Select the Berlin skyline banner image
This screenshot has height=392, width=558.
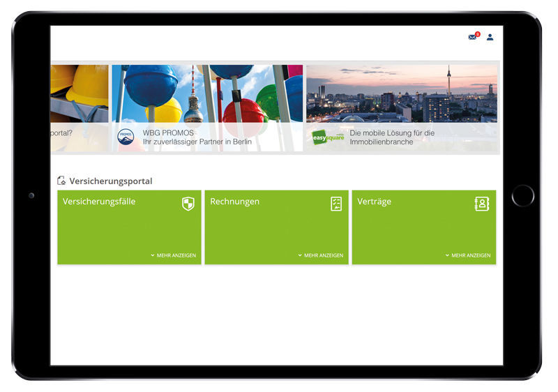pos(401,94)
